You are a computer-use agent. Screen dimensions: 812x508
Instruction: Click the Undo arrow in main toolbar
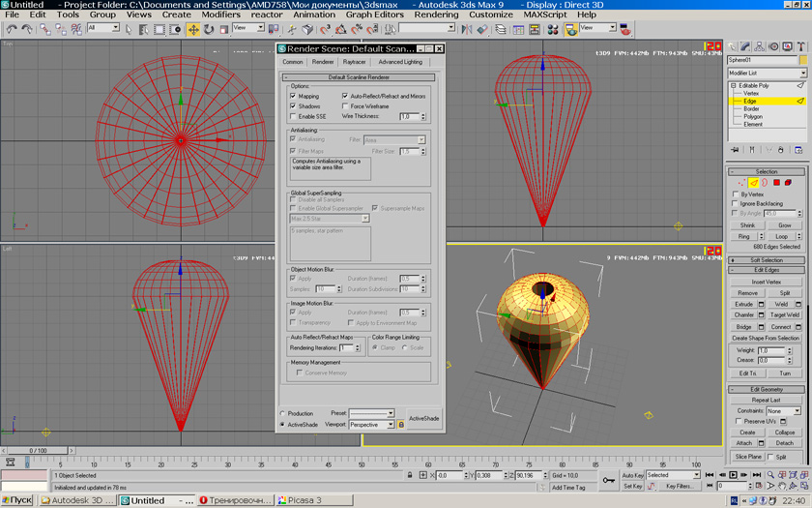click(12, 29)
